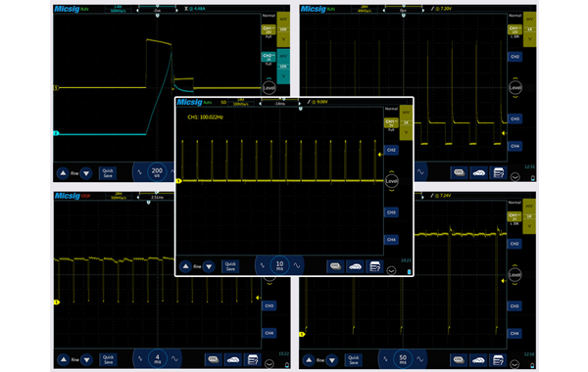Enable CH4 channel in the center panel

click(x=391, y=240)
